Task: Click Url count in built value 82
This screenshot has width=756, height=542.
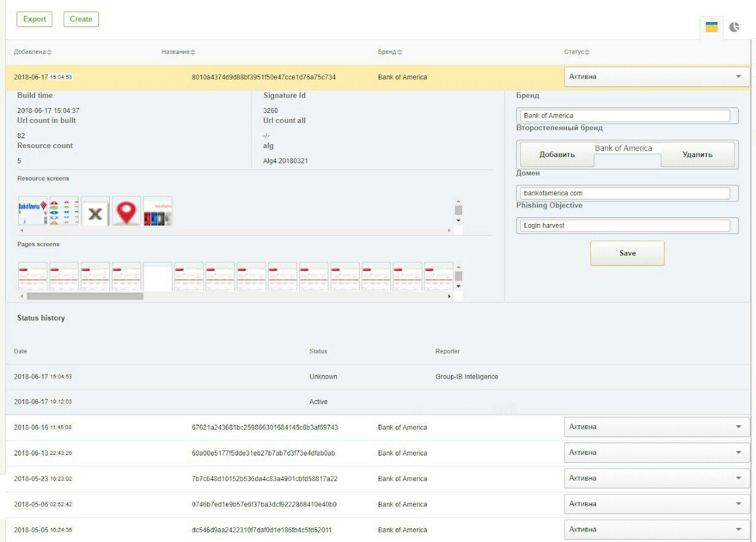Action: 21,136
